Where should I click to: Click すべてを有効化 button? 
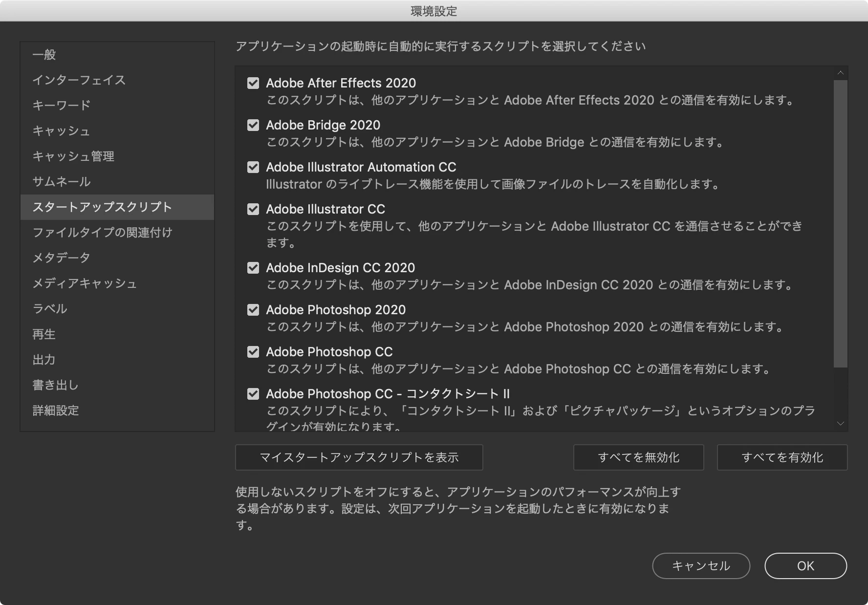point(782,457)
